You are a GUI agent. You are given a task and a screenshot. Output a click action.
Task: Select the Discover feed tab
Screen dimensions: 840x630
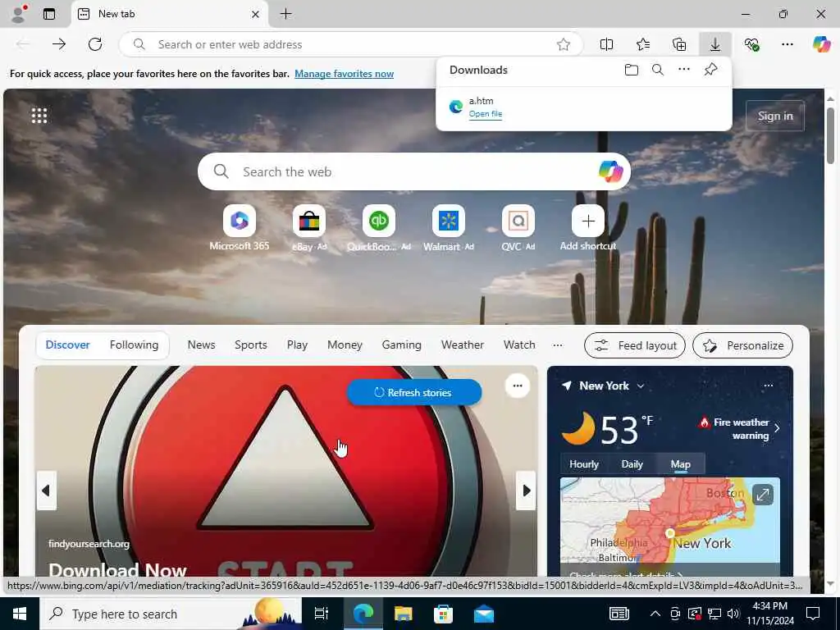point(67,345)
